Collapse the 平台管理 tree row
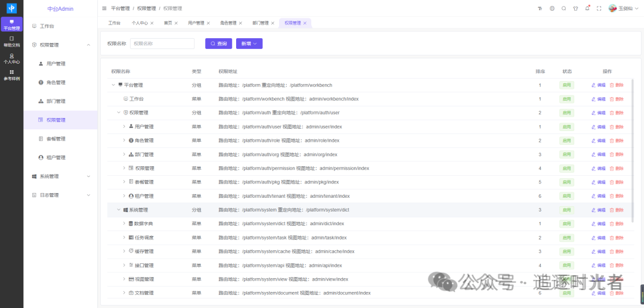This screenshot has width=644, height=308. tap(113, 85)
